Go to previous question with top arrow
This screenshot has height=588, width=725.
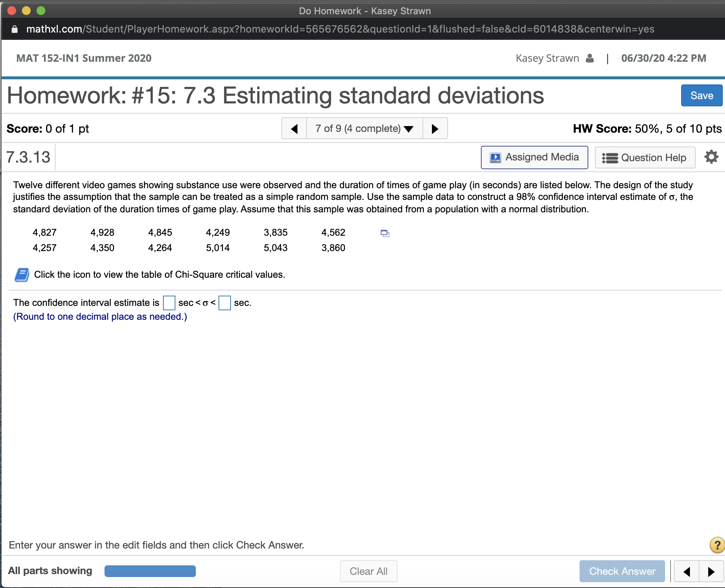(x=294, y=129)
